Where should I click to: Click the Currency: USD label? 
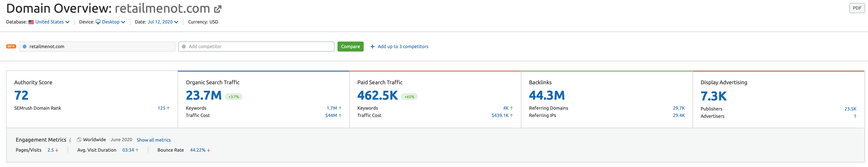203,22
